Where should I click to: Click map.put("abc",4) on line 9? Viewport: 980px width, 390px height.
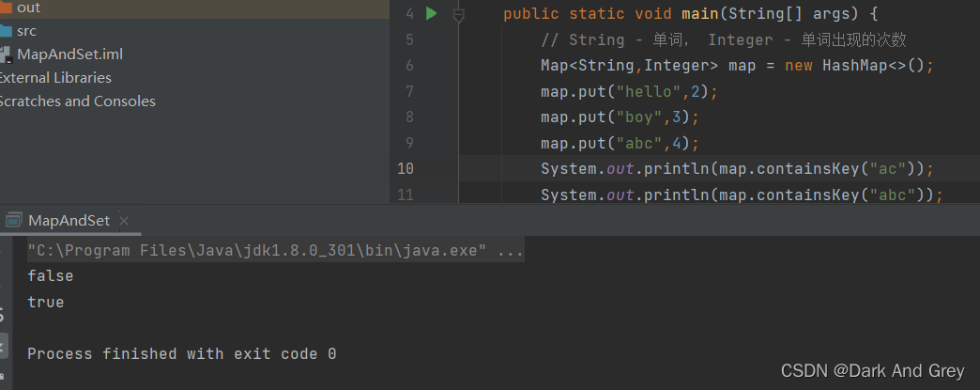click(x=620, y=144)
